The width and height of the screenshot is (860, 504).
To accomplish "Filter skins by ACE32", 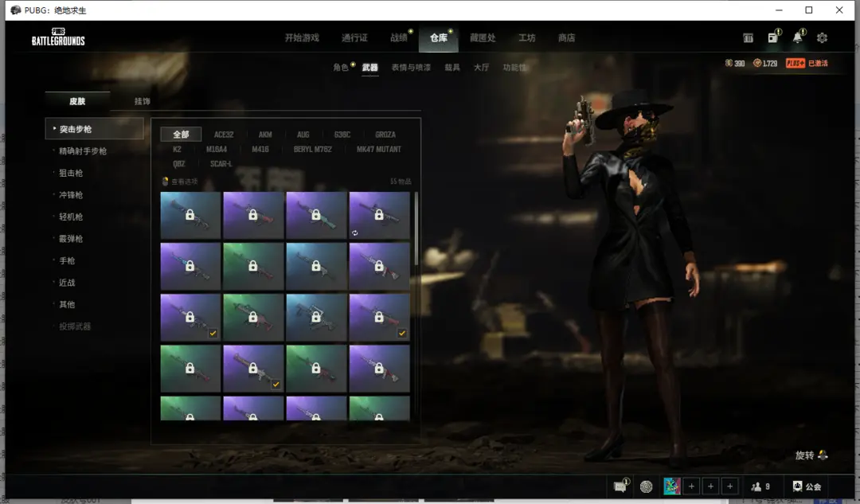I will pos(224,135).
